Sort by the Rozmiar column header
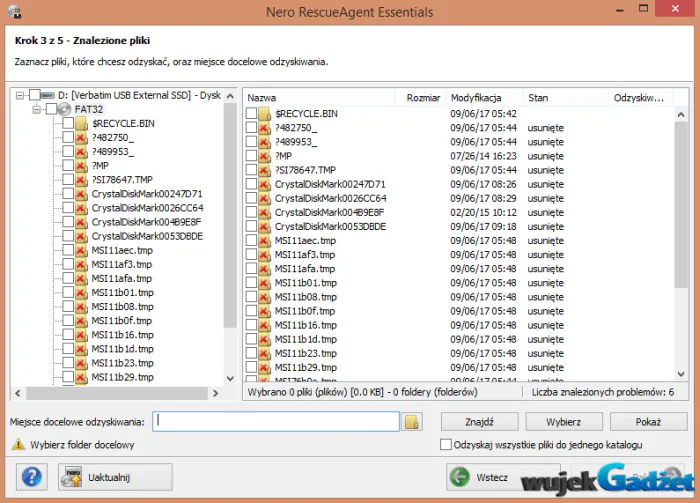 click(421, 98)
